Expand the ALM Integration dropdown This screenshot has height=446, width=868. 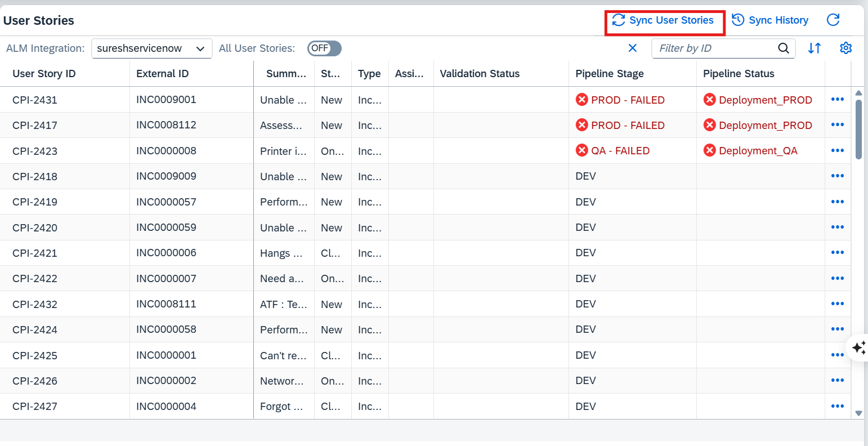200,49
